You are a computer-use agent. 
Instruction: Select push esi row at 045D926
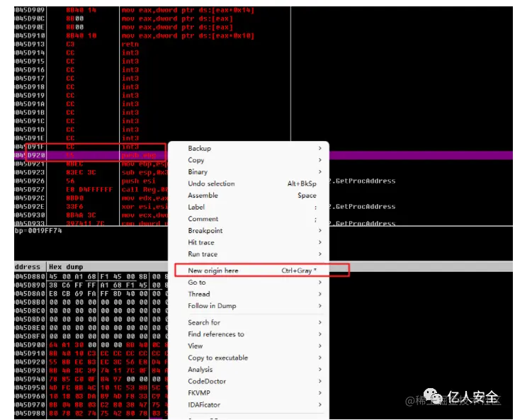(91, 181)
